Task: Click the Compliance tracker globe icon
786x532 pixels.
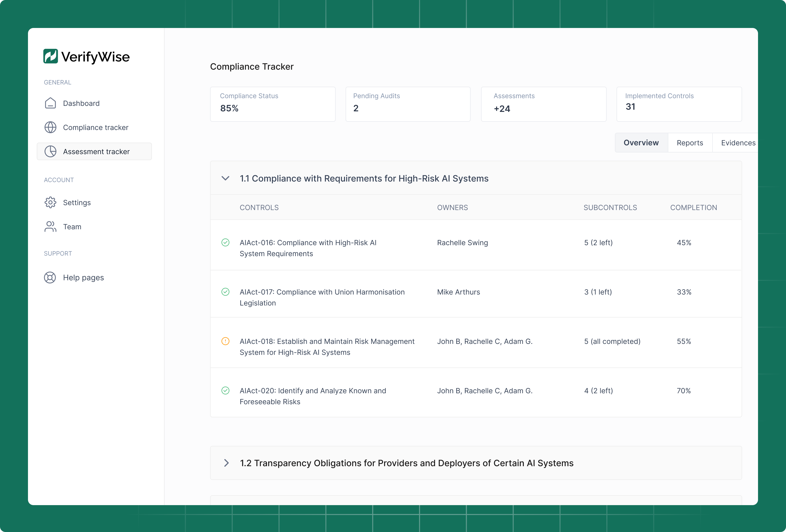Action: pyautogui.click(x=50, y=128)
